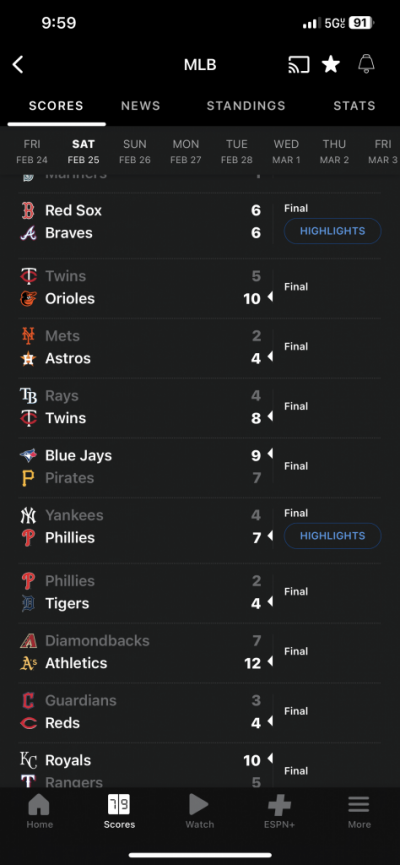Open the Blue Jays team logo game

[28, 456]
